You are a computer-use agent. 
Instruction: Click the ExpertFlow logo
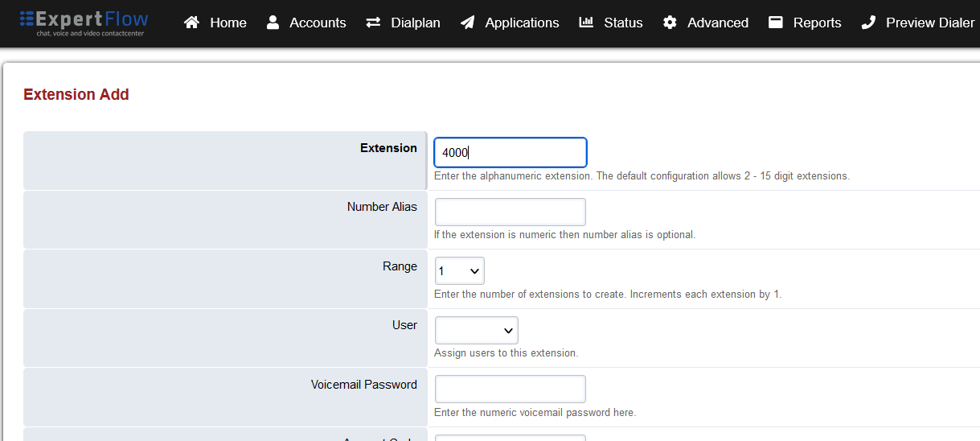(x=84, y=23)
